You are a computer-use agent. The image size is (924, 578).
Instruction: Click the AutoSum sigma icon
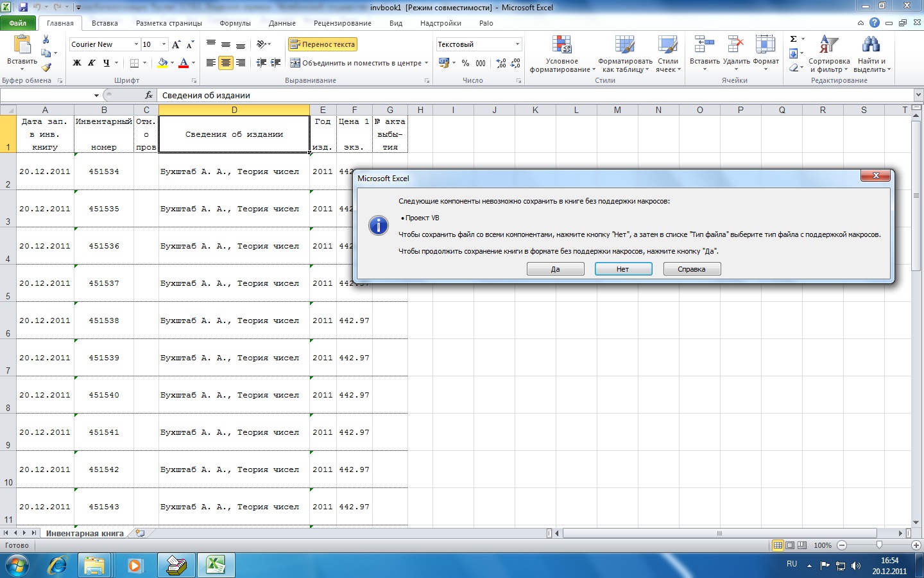point(794,39)
